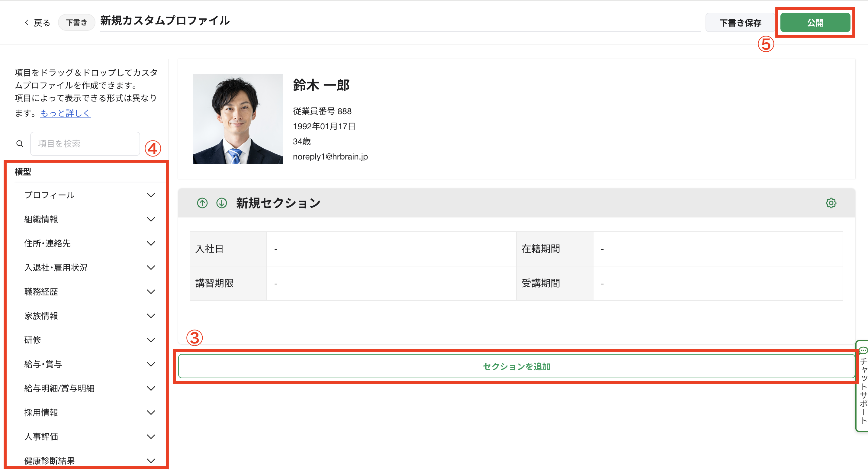Image resolution: width=868 pixels, height=470 pixels.
Task: Open the もっと詳しく help link
Action: coord(65,113)
